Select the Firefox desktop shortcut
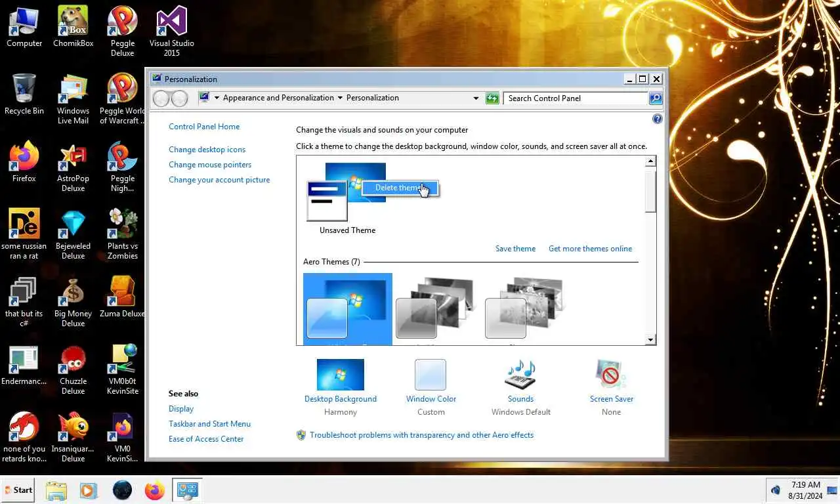Image resolution: width=840 pixels, height=504 pixels. pos(24,162)
